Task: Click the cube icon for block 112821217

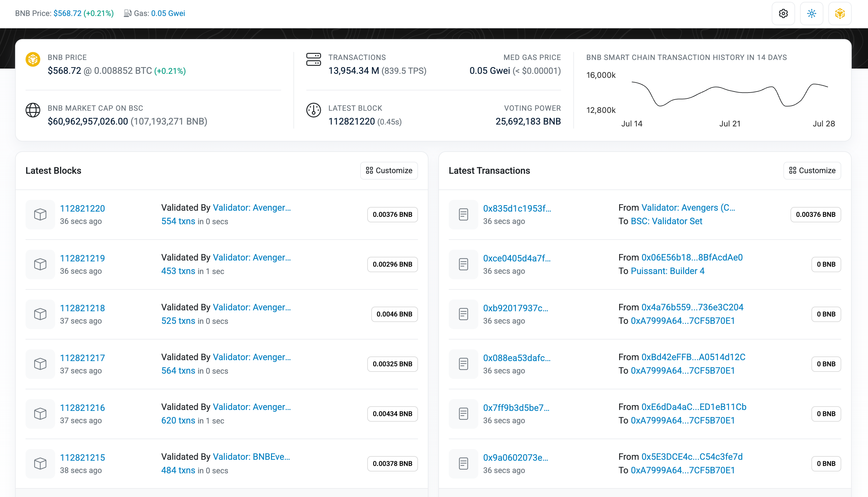Action: [x=40, y=364]
